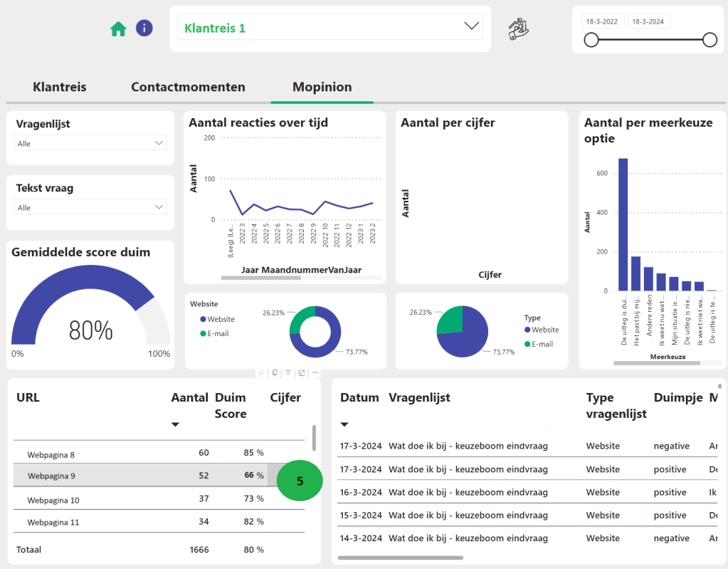Click the copy visual icon above URL table
The height and width of the screenshot is (569, 728).
click(x=275, y=372)
